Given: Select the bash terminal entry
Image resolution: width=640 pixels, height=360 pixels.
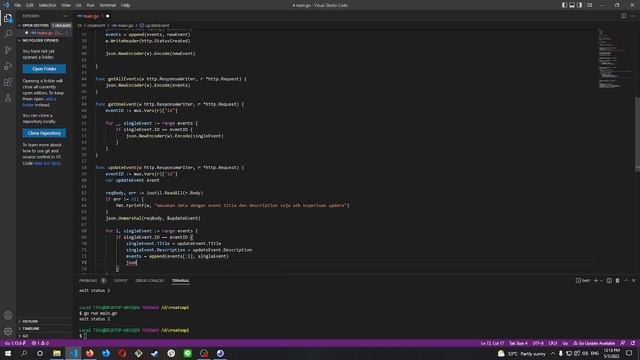Looking at the screenshot, I should 583,280.
